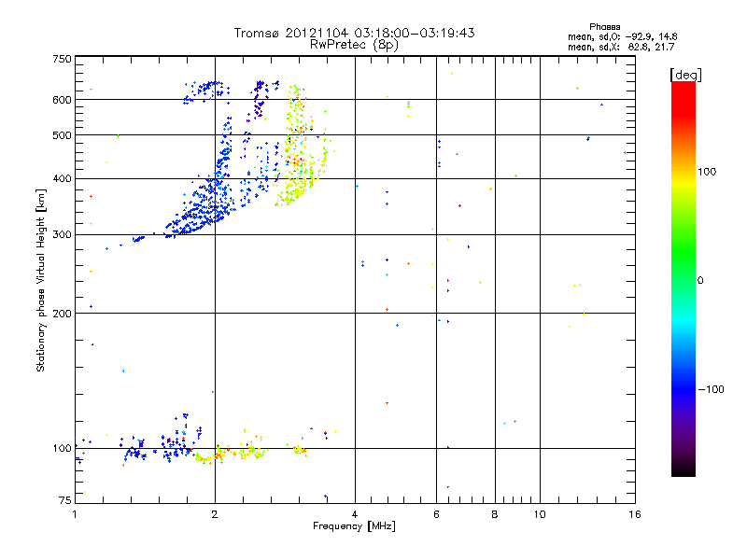Click the x-axis tick value '8'

point(495,514)
